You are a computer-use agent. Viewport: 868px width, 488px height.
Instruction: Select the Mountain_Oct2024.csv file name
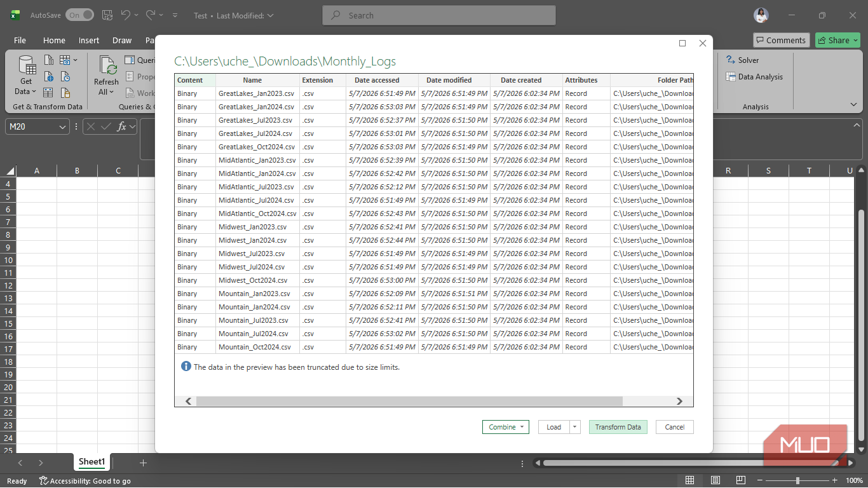[255, 347]
